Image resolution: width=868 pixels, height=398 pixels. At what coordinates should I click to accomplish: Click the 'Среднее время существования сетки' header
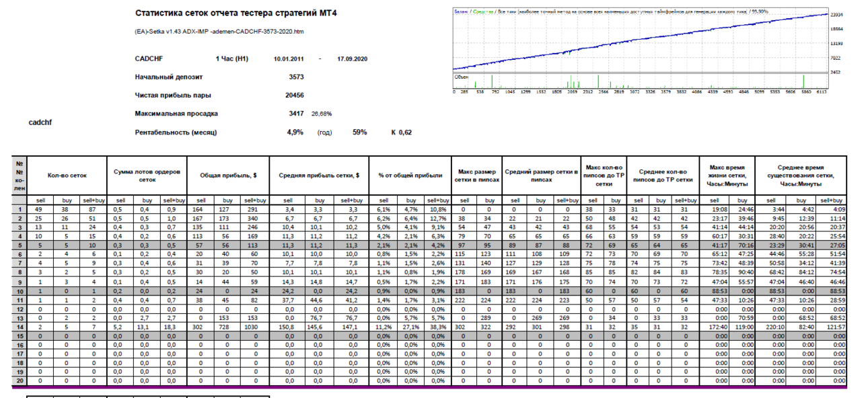pyautogui.click(x=801, y=175)
